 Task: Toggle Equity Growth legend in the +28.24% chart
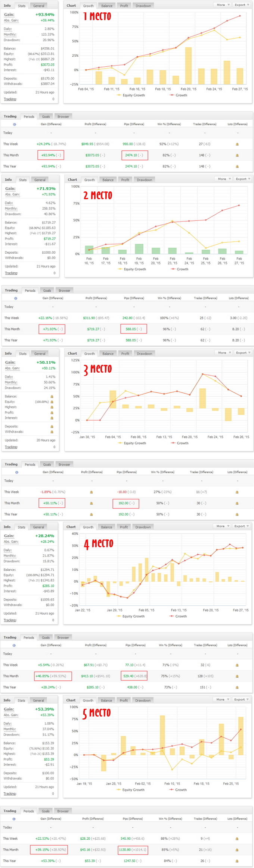131,616
